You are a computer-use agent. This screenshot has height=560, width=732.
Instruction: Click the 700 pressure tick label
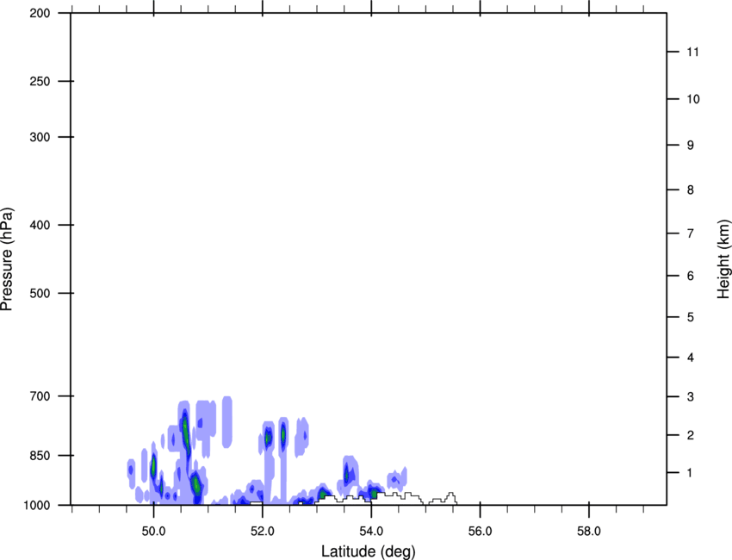click(40, 396)
